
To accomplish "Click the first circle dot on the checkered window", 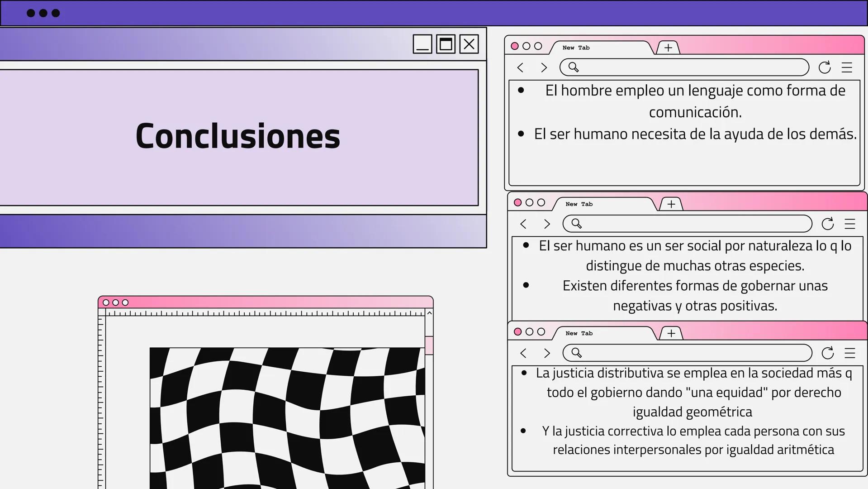I will (107, 302).
